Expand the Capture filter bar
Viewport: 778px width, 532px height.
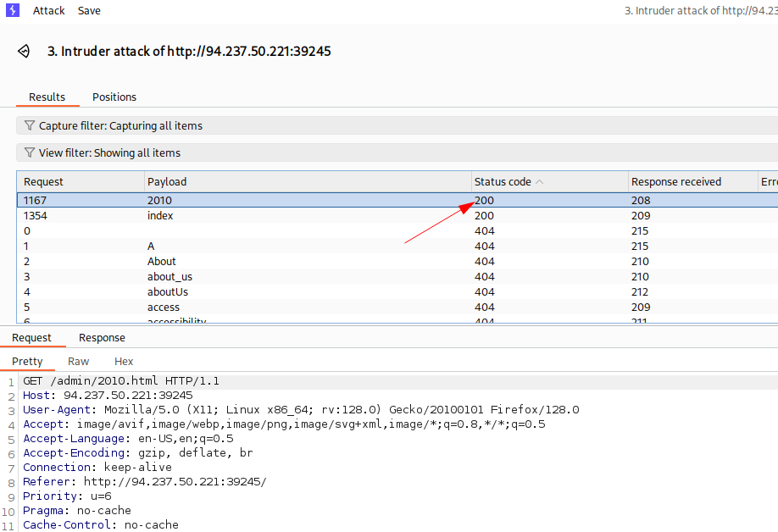pos(120,126)
